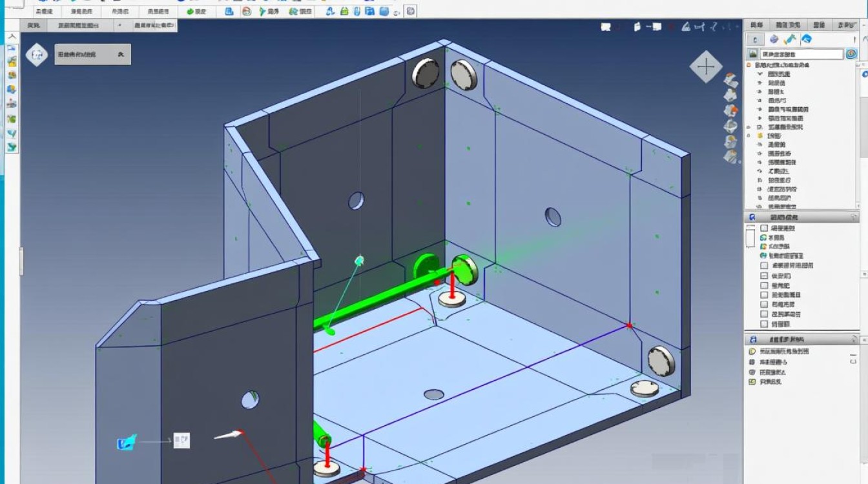Click the picture icon left of search field
The height and width of the screenshot is (484, 868).
[752, 54]
